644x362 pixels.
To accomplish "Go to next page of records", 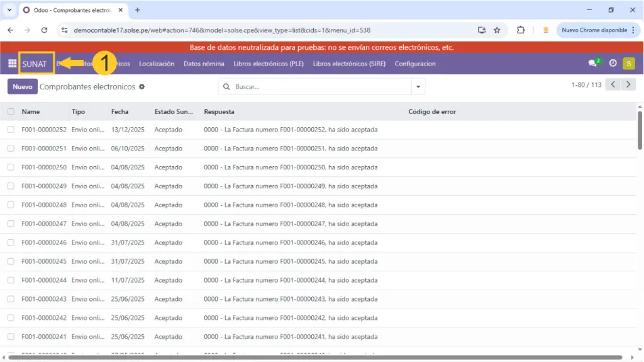I will click(x=628, y=84).
